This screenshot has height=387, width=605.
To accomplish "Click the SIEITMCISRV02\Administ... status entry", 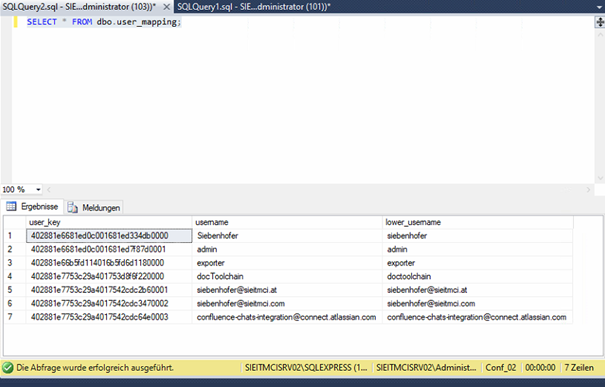I will [x=426, y=368].
